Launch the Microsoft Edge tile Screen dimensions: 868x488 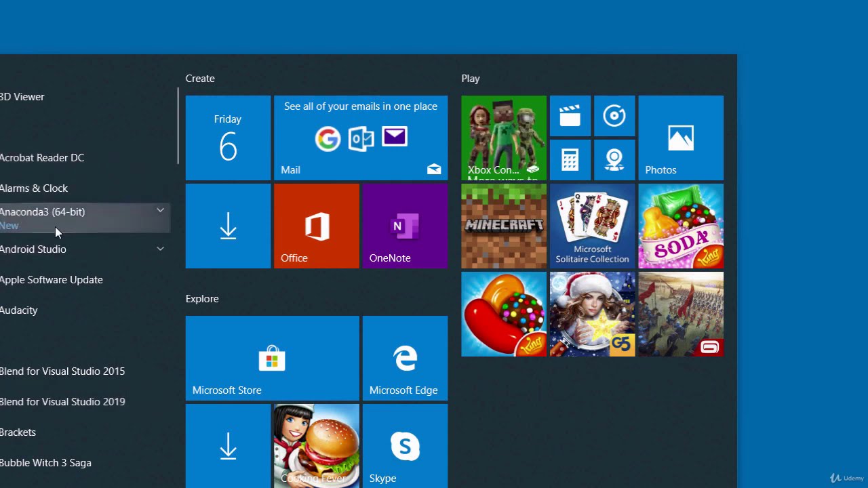(x=405, y=358)
